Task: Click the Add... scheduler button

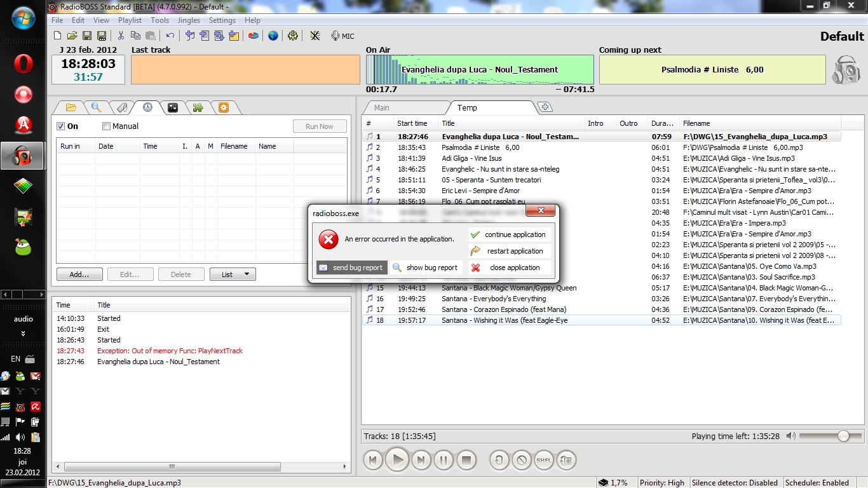Action: coord(79,274)
